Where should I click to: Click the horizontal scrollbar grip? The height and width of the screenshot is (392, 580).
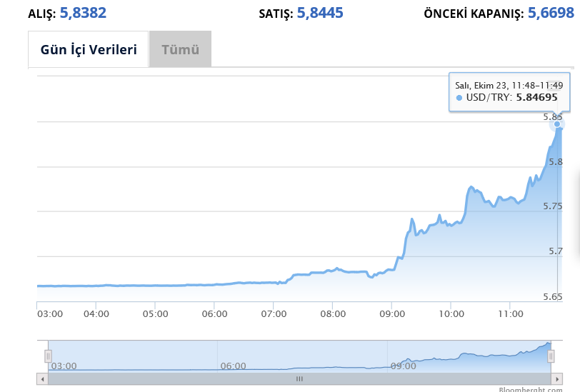299,378
